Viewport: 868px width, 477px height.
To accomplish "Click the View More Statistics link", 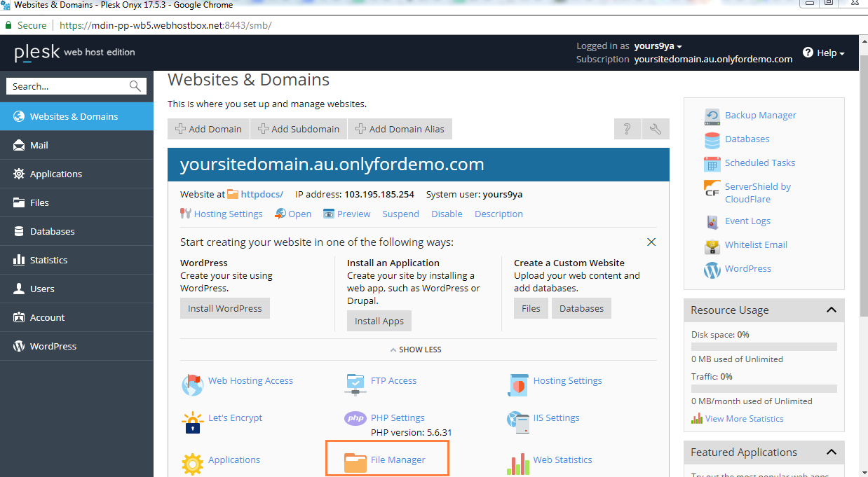I will 745,419.
